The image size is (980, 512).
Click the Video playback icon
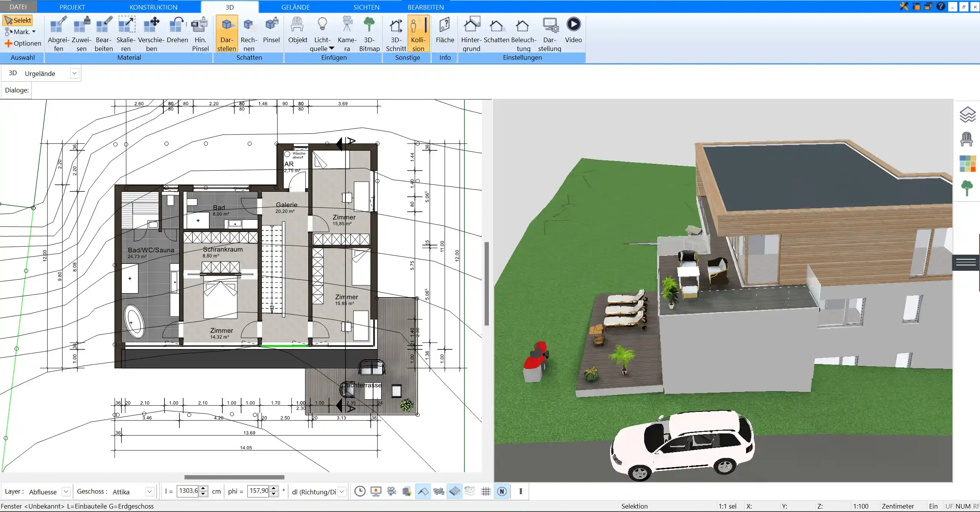(x=573, y=24)
